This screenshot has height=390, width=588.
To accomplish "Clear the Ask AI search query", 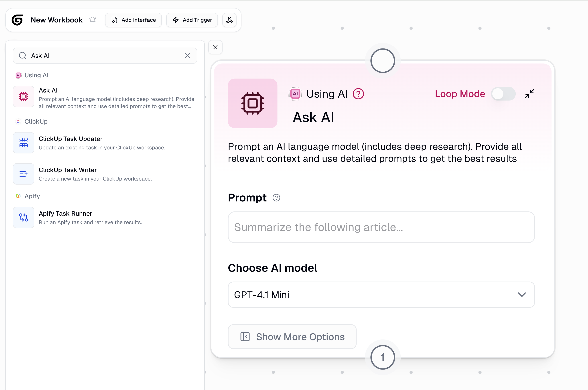I will pyautogui.click(x=187, y=55).
